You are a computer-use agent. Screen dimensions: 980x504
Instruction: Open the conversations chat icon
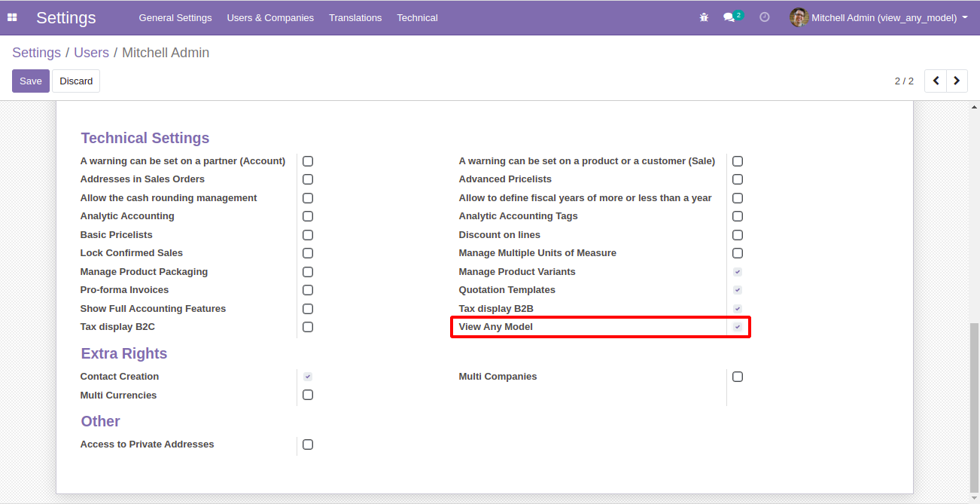[x=729, y=17]
